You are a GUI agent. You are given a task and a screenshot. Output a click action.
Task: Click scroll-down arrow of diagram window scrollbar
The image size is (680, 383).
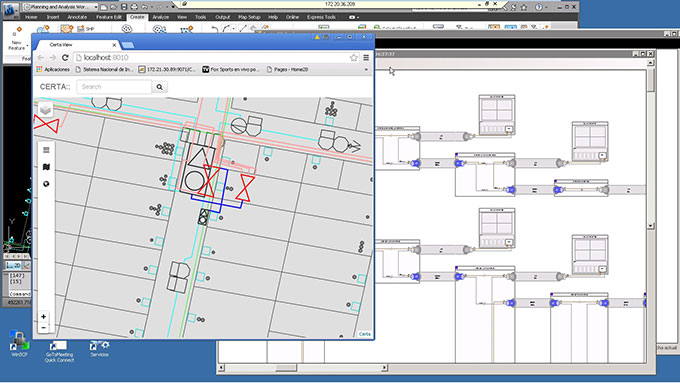point(651,226)
